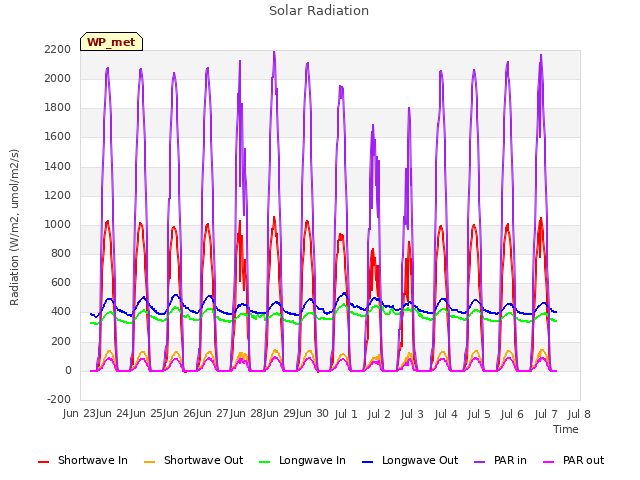This screenshot has width=640, height=480.
Task: Select the PAR out legend entry
Action: (x=573, y=460)
